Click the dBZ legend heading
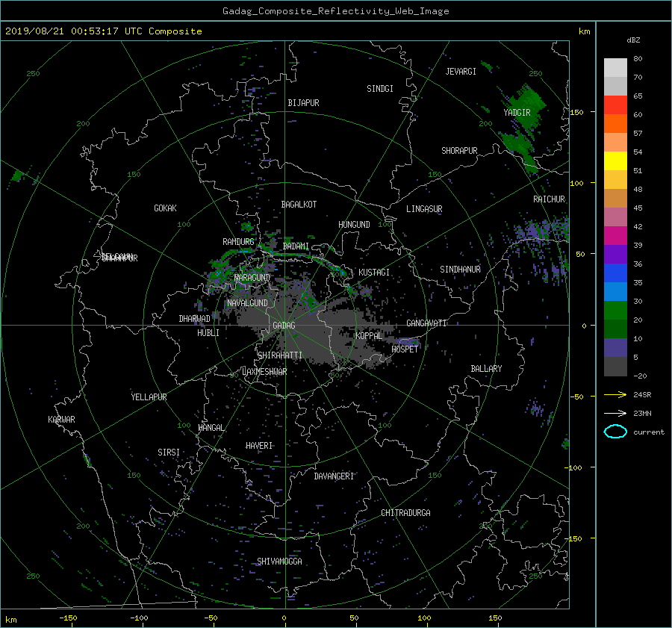 [633, 40]
